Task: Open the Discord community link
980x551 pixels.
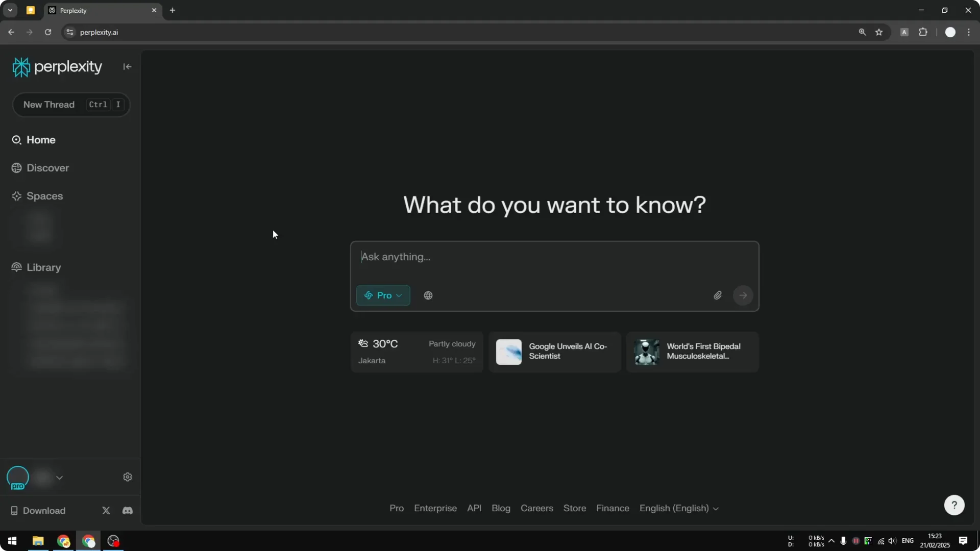Action: tap(127, 510)
